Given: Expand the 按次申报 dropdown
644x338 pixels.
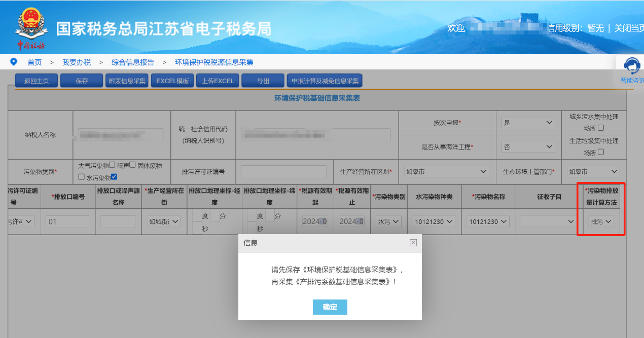Looking at the screenshot, I should 528,123.
